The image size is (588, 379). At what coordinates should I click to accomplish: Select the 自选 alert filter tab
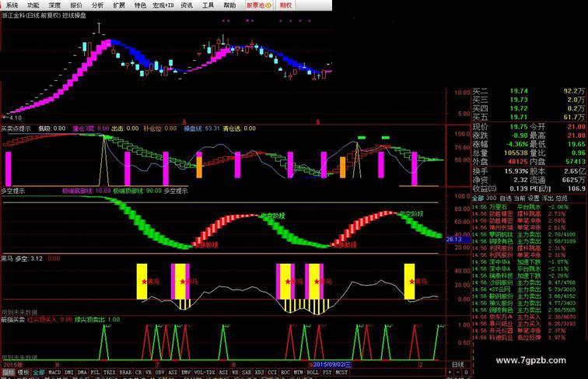[x=506, y=198]
